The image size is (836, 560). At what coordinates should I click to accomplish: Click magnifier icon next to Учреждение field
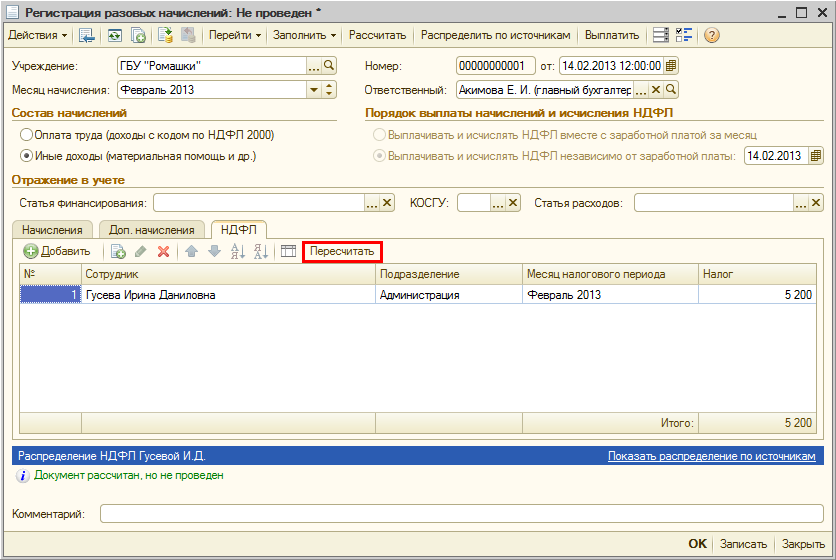(x=329, y=66)
